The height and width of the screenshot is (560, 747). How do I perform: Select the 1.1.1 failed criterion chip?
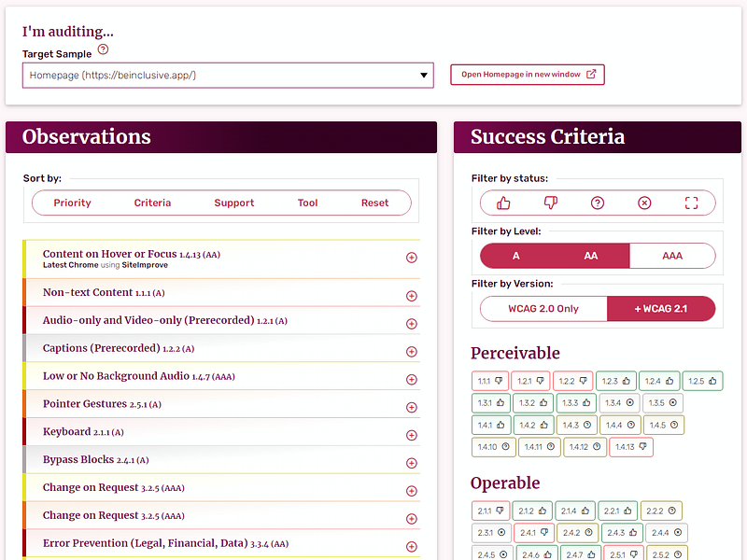[490, 381]
